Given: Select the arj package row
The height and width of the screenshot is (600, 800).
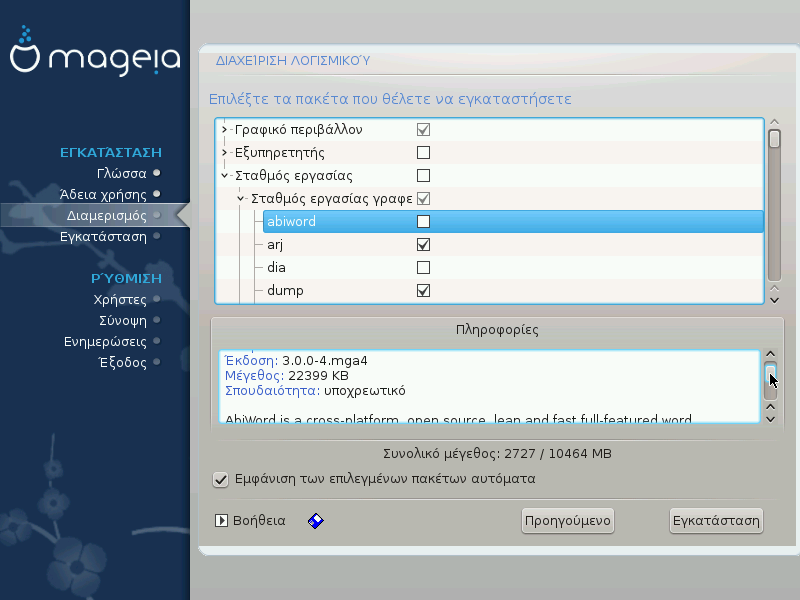Looking at the screenshot, I should pos(513,244).
